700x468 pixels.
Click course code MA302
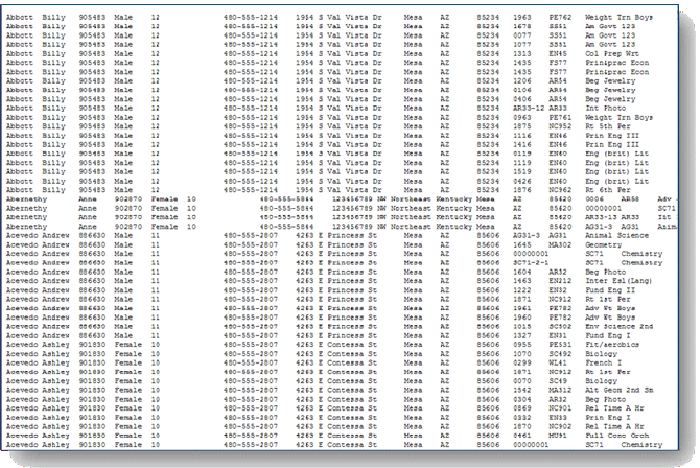560,245
